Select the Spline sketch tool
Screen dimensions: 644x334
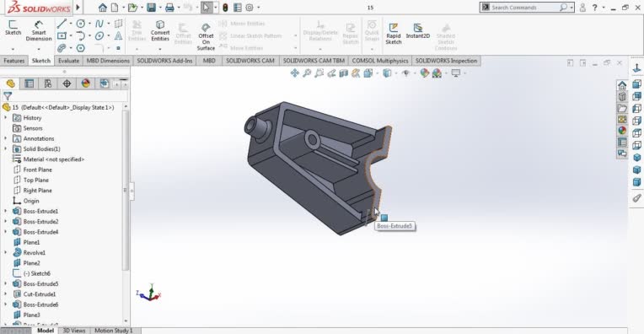[99, 24]
